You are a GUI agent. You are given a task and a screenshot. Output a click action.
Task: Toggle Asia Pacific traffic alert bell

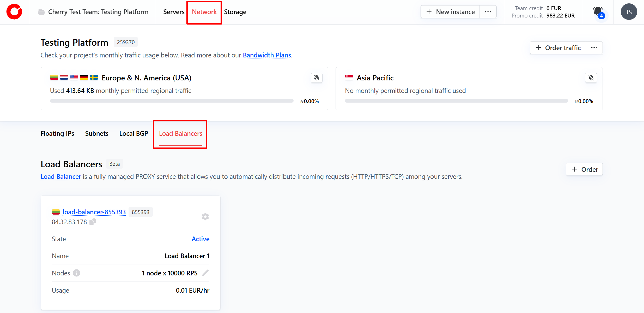pos(591,78)
